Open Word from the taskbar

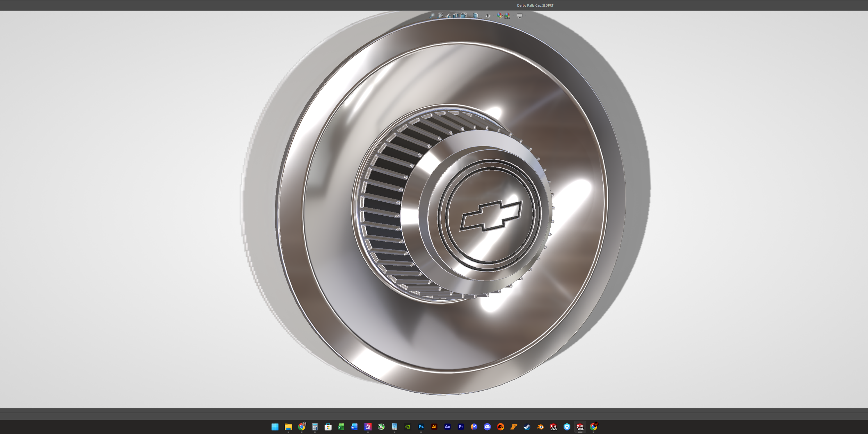point(354,427)
